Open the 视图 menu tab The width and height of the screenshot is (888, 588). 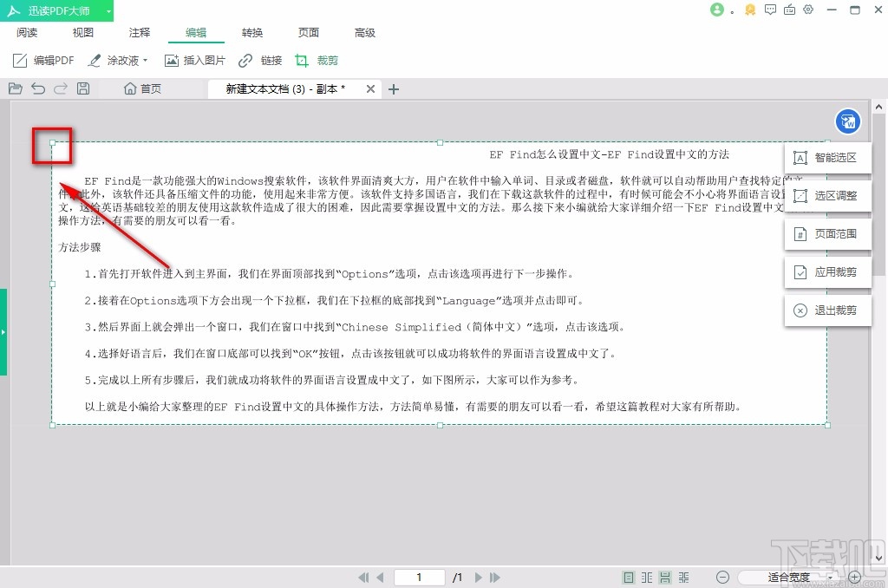coord(82,33)
